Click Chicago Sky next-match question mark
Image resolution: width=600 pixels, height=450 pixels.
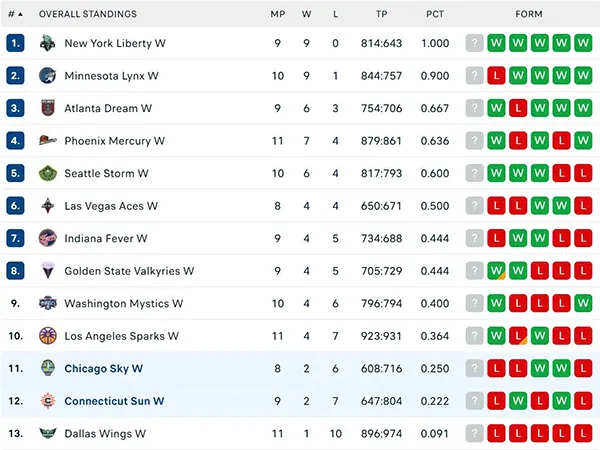point(474,368)
